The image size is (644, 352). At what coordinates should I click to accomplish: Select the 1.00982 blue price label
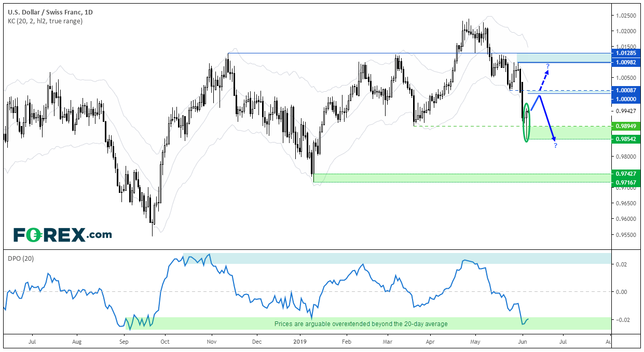tap(625, 62)
